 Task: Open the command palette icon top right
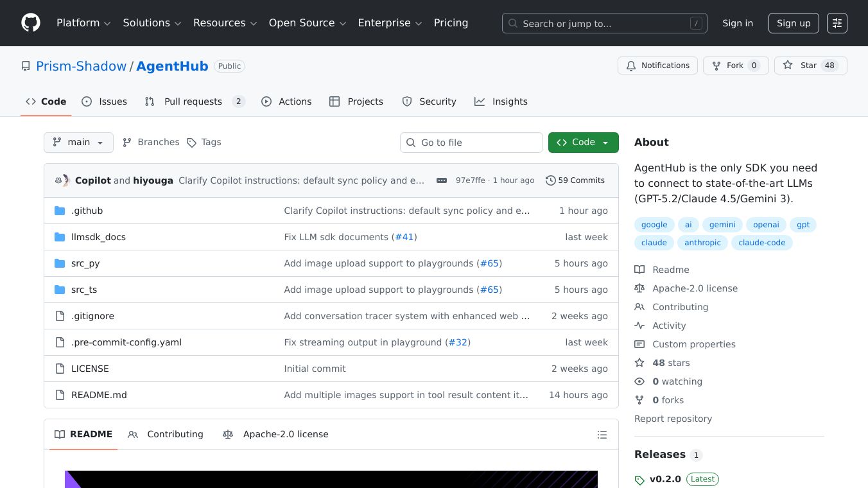click(837, 23)
